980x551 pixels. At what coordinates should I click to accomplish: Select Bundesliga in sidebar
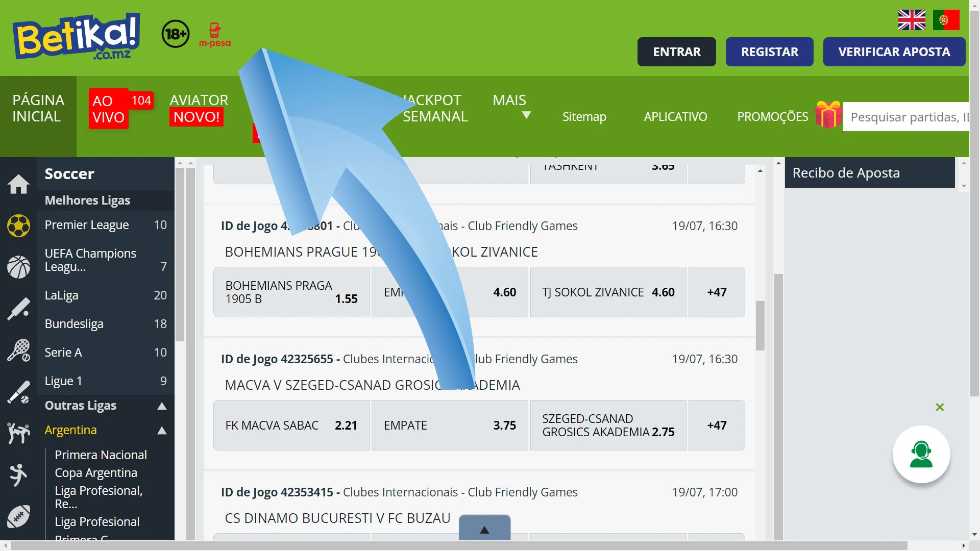pyautogui.click(x=106, y=324)
